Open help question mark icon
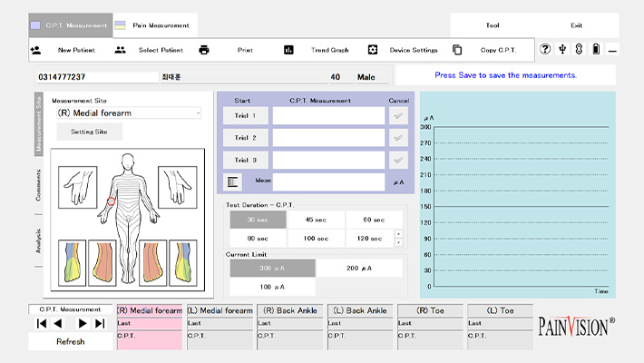 tap(545, 50)
